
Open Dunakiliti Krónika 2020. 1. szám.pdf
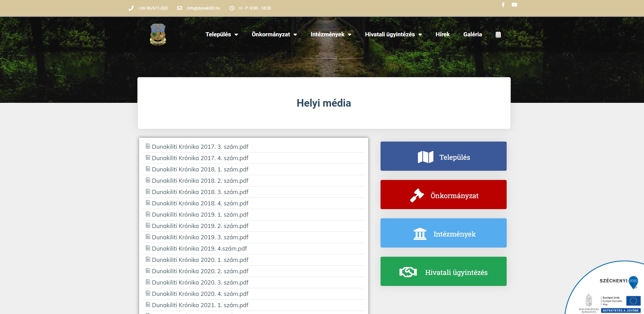point(200,260)
